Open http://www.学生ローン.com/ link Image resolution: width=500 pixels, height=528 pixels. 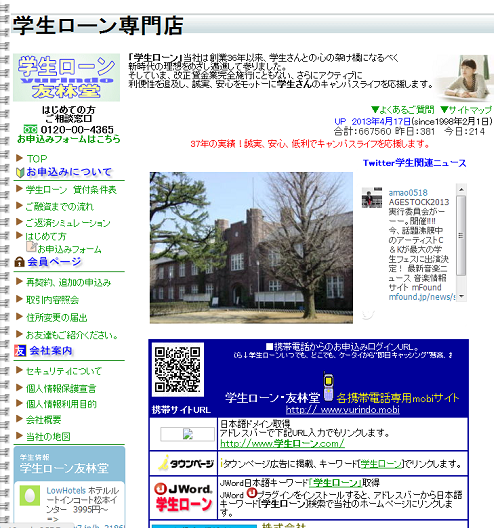[x=282, y=443]
